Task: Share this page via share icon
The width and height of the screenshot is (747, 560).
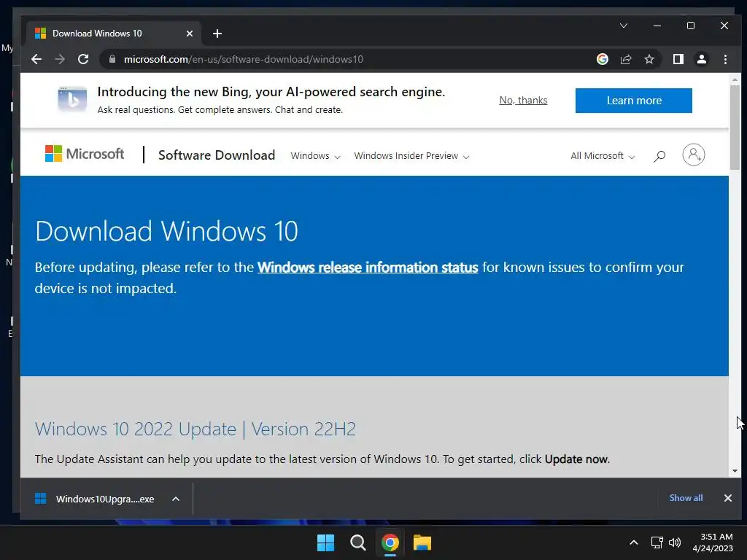Action: (x=626, y=59)
